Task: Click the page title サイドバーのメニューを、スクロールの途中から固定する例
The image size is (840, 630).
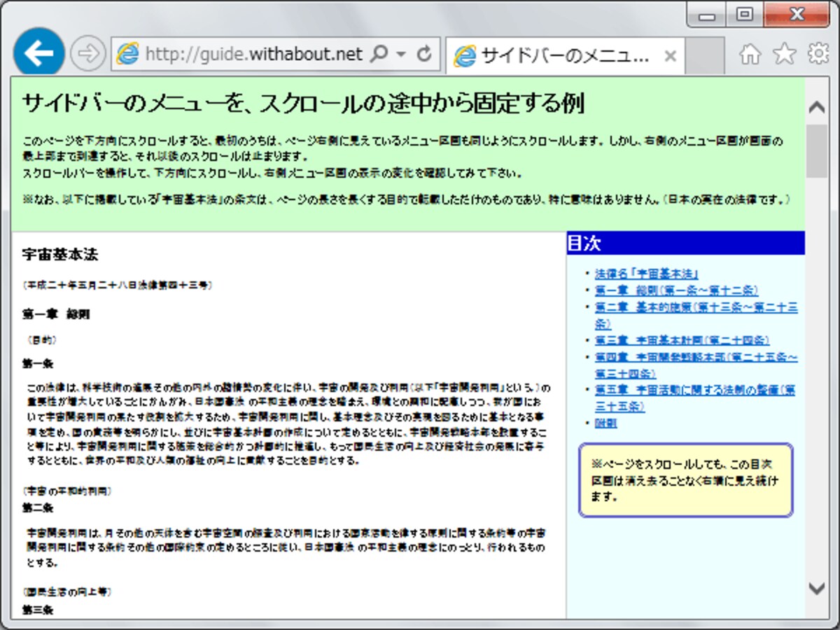Action: click(303, 104)
